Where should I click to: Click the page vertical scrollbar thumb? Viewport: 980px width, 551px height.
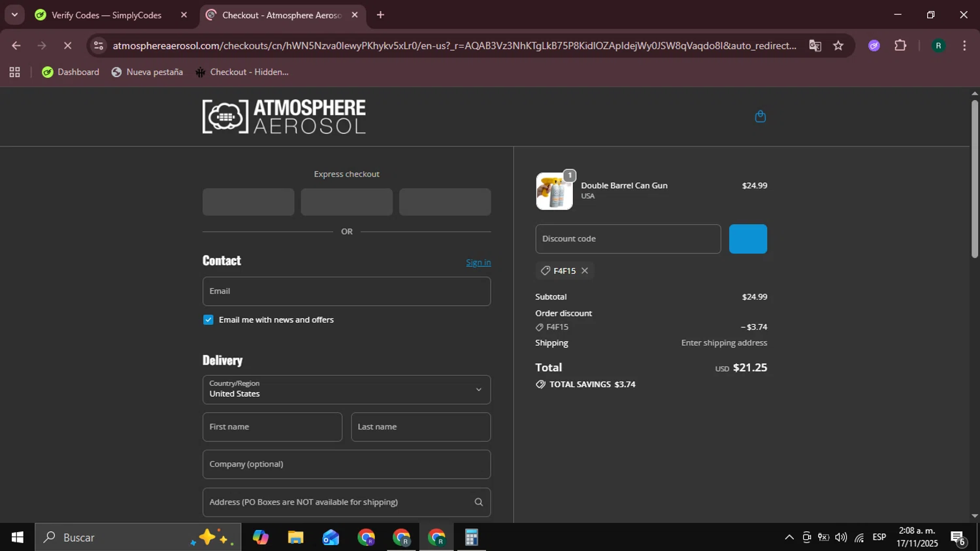point(975,178)
